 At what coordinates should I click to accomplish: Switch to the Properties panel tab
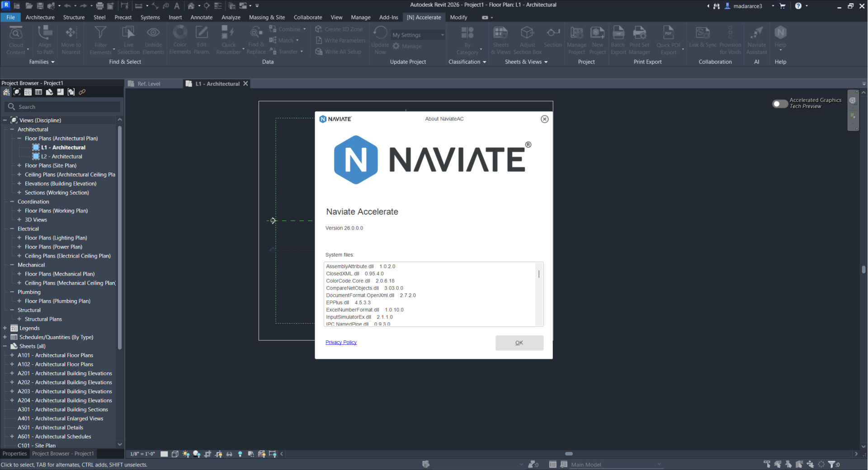15,454
